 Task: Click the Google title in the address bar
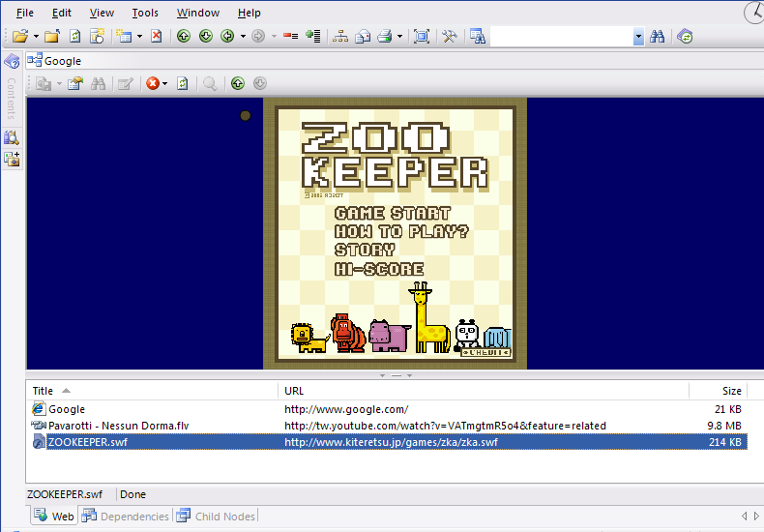tap(63, 61)
